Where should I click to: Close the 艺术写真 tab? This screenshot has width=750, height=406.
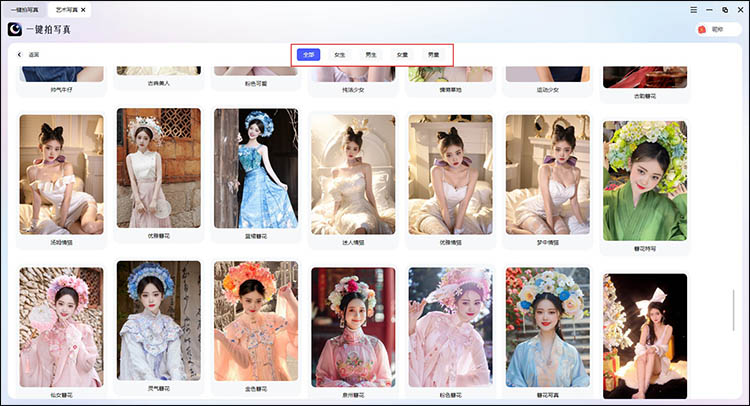click(x=83, y=9)
